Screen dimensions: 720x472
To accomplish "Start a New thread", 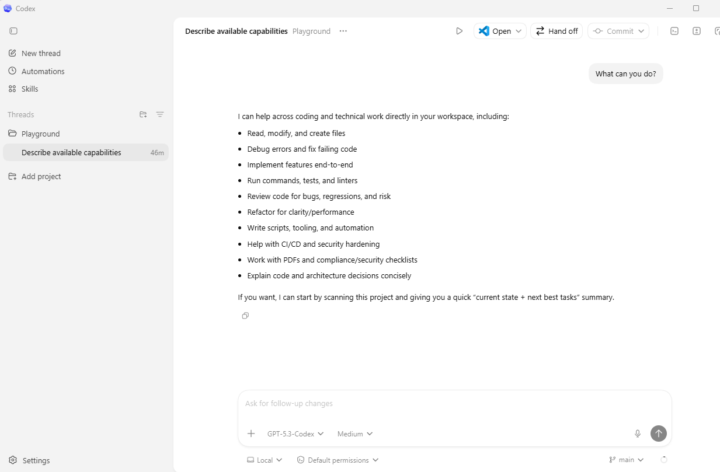I will coord(41,53).
